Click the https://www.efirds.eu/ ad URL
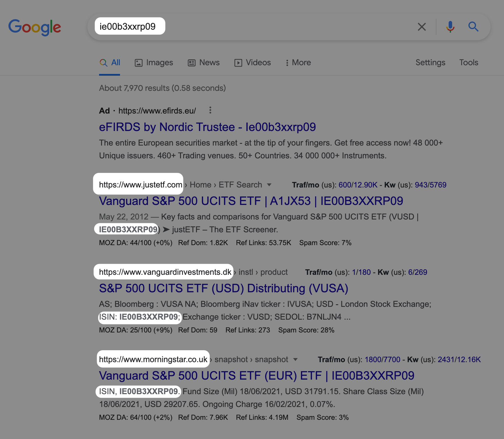 pyautogui.click(x=157, y=111)
